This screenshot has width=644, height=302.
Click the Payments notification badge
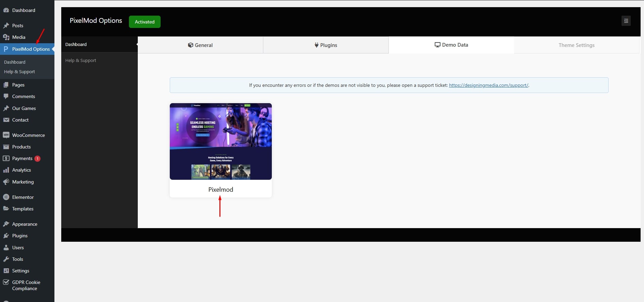pos(37,159)
